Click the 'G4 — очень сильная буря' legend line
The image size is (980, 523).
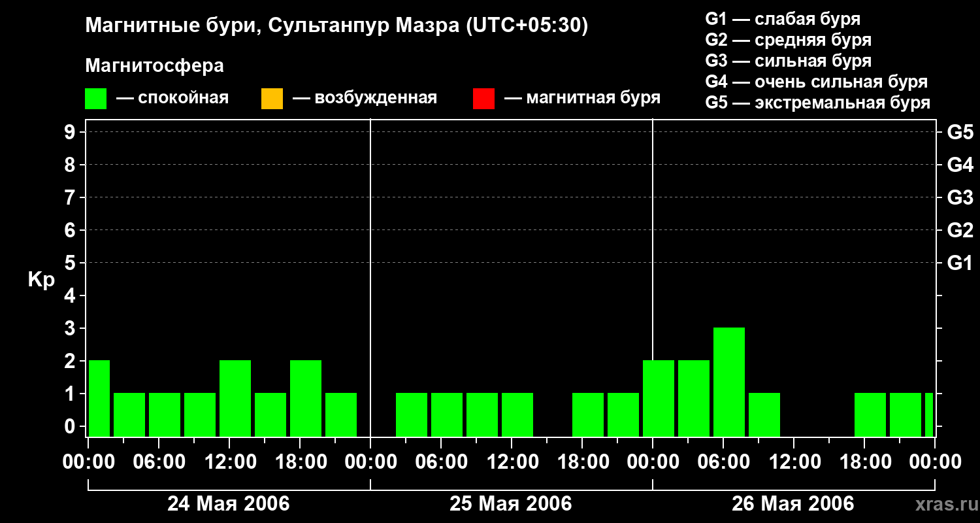(816, 82)
